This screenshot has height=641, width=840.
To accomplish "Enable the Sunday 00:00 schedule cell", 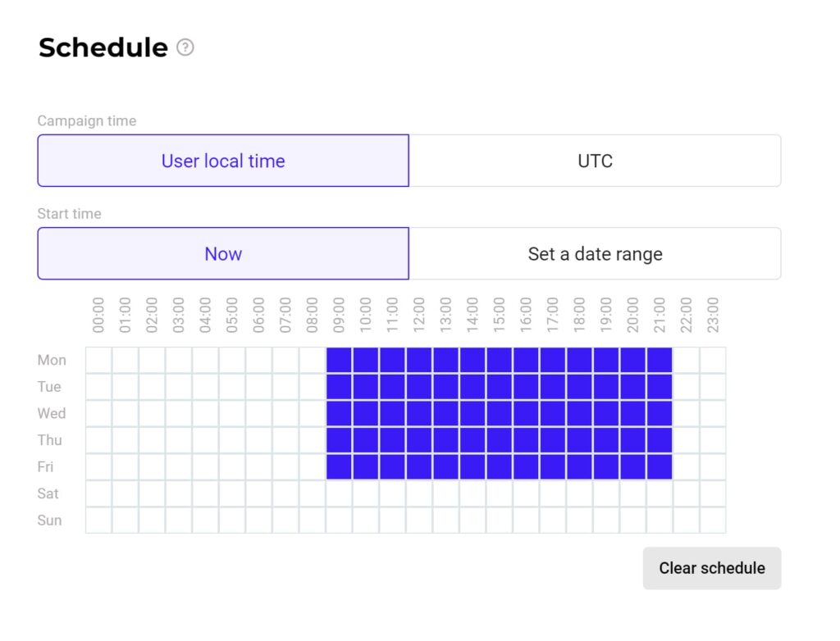I will click(98, 520).
